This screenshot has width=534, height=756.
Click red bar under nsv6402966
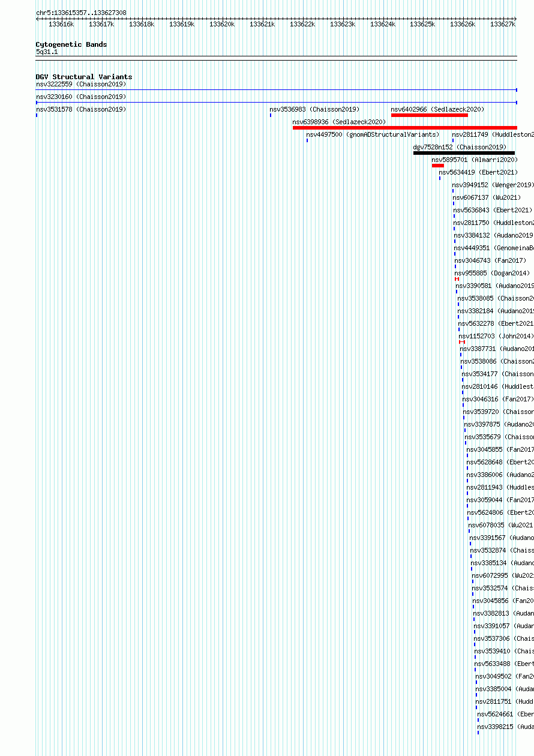pos(430,115)
